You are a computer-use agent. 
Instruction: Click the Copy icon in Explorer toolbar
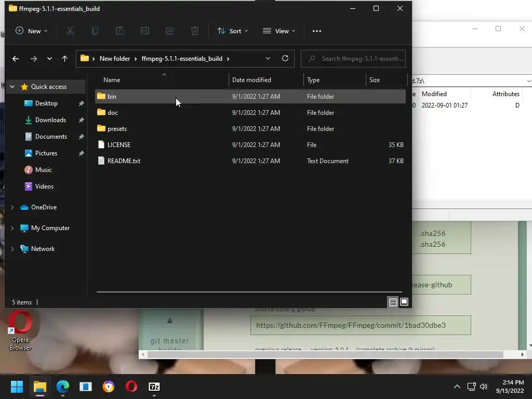point(95,31)
